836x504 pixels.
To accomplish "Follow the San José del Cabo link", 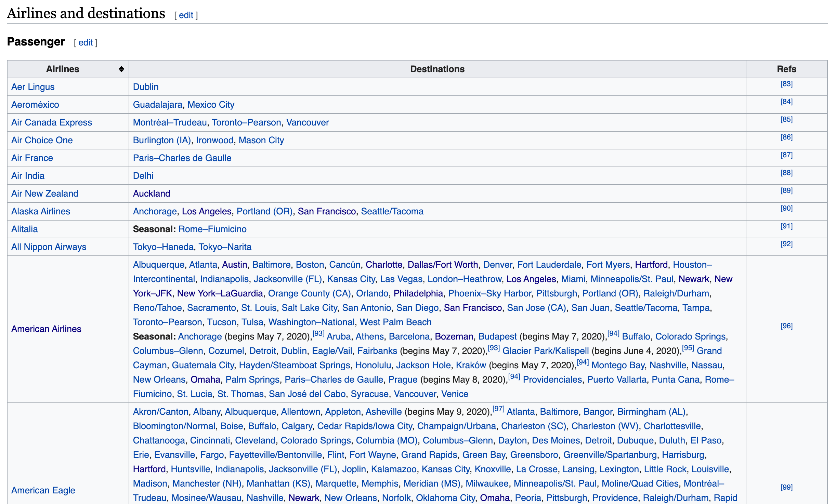I will (x=307, y=394).
